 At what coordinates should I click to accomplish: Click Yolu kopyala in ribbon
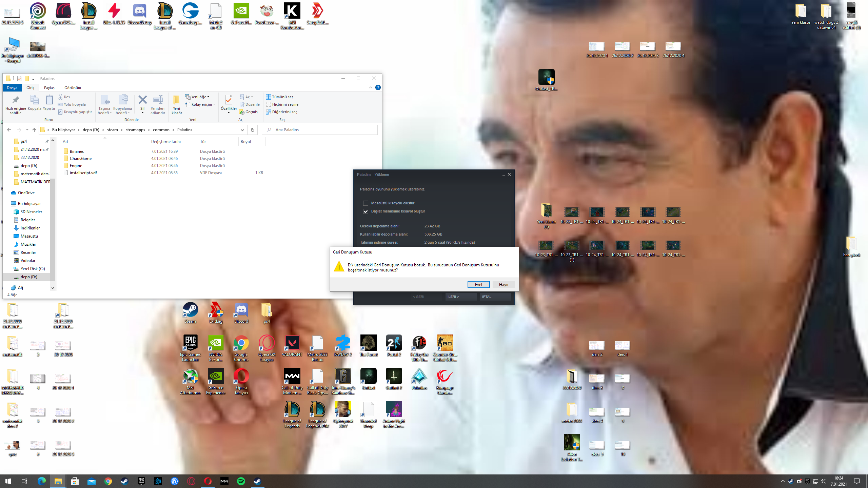pos(72,104)
